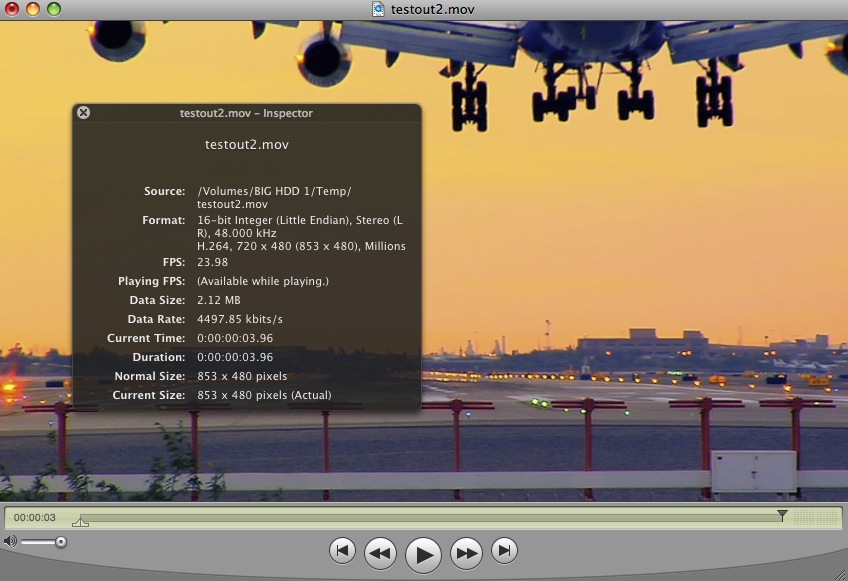
Task: Minimize the window with the yellow button
Action: pyautogui.click(x=33, y=9)
